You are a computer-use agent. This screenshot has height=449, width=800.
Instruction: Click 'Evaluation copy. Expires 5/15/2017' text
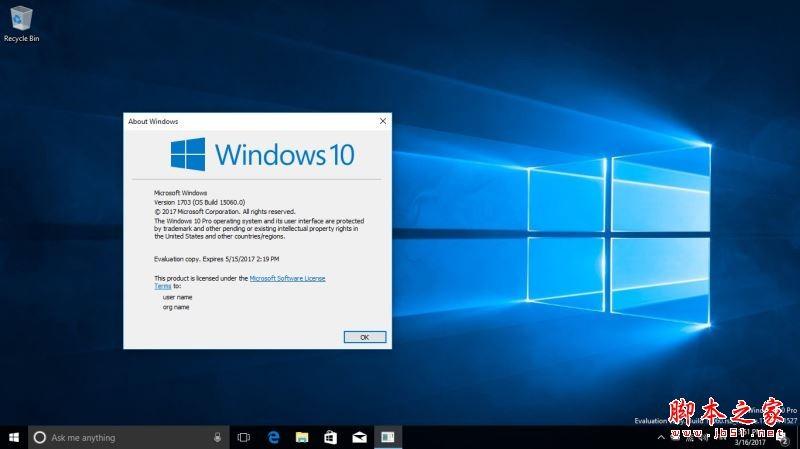tap(216, 259)
